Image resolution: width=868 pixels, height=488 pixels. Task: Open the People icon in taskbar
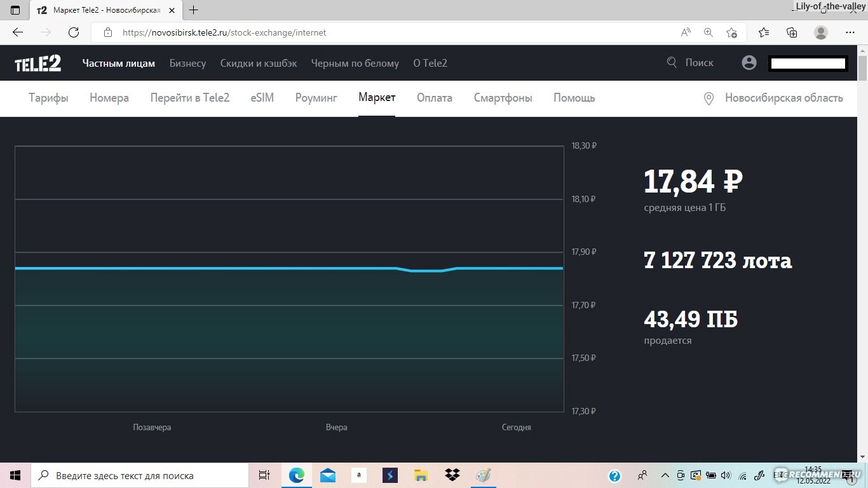click(x=643, y=475)
